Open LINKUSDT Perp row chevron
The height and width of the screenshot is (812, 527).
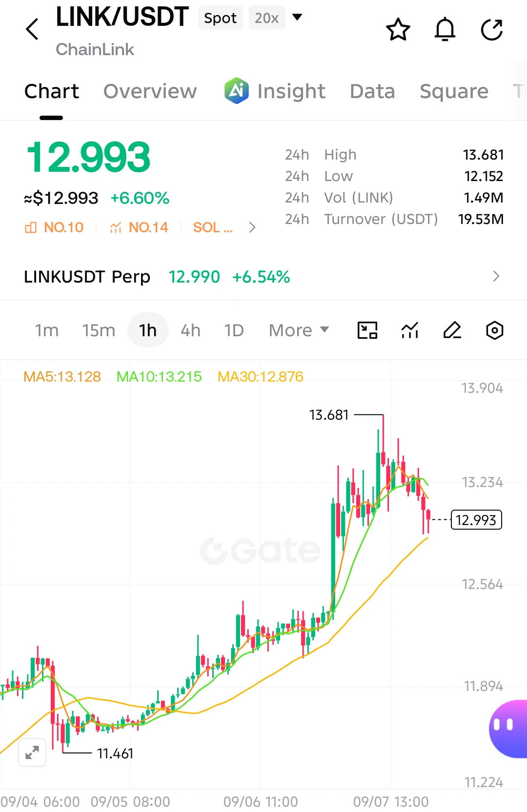496,276
